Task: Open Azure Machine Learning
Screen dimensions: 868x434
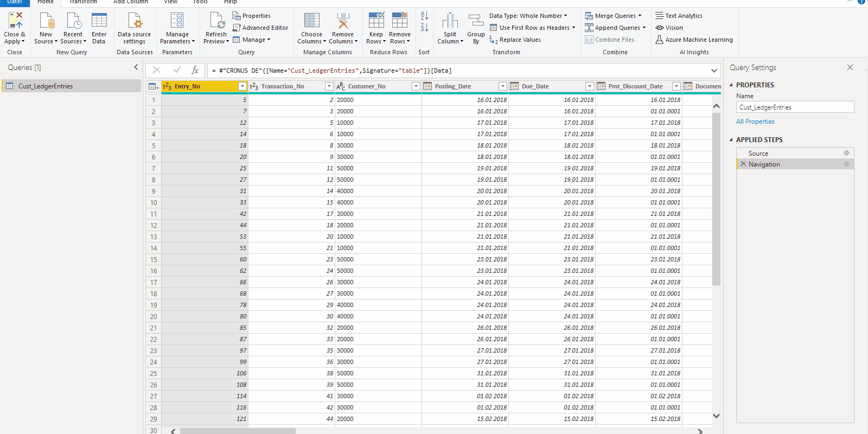Action: pos(694,40)
